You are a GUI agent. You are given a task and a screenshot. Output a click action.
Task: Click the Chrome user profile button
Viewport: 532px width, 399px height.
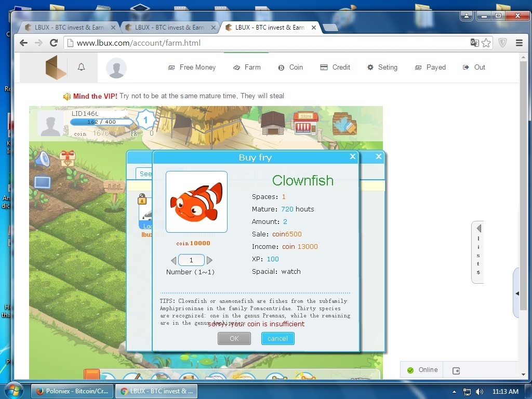(467, 16)
